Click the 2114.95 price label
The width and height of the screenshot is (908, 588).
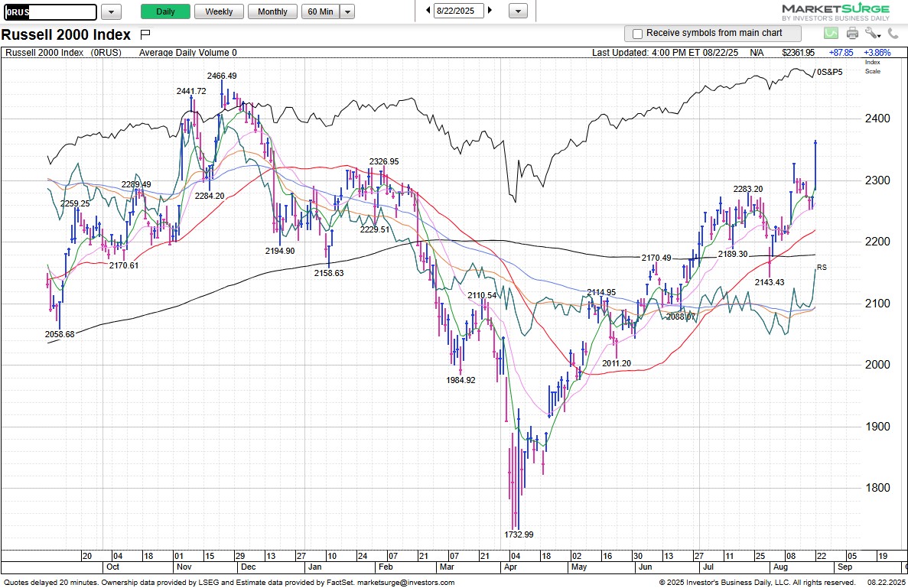pyautogui.click(x=601, y=292)
